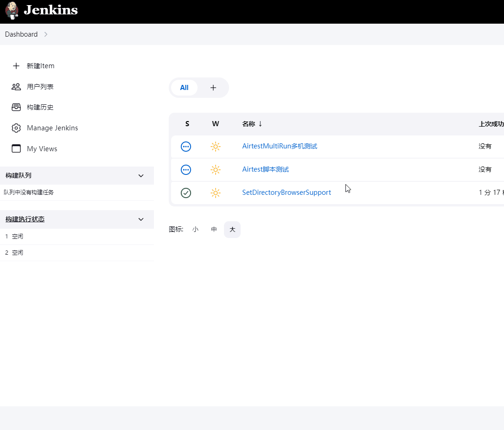This screenshot has height=430, width=504.
Task: Open My Views page
Action: pyautogui.click(x=42, y=149)
